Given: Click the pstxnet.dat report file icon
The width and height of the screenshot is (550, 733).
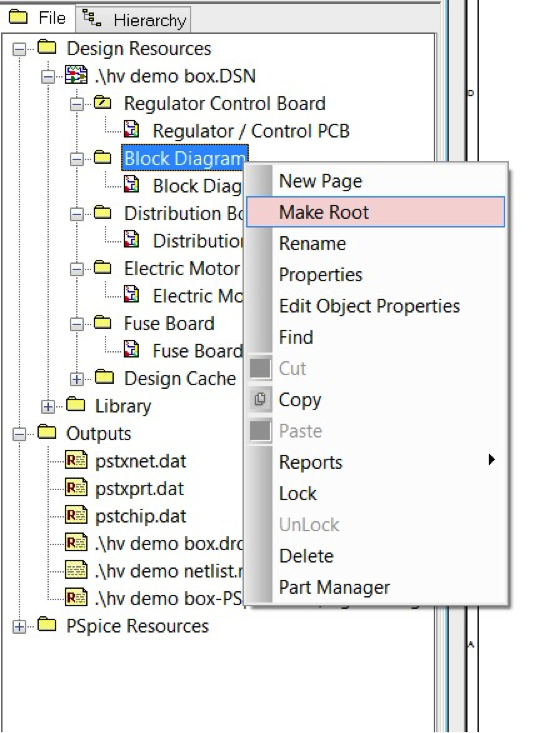Looking at the screenshot, I should (x=76, y=460).
